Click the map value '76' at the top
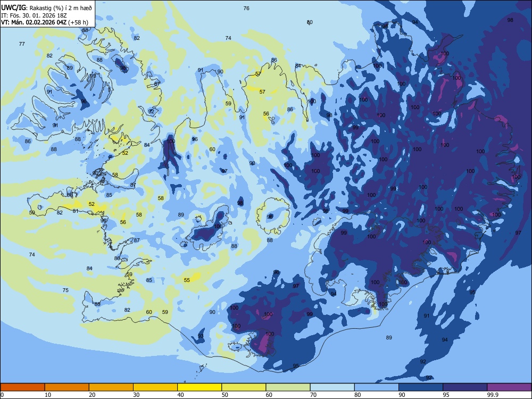 [x=246, y=8]
